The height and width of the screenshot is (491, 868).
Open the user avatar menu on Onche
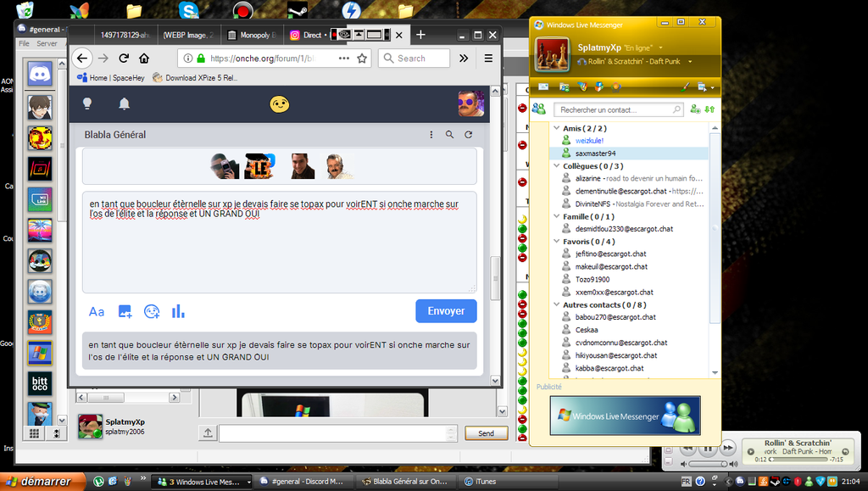pyautogui.click(x=471, y=103)
